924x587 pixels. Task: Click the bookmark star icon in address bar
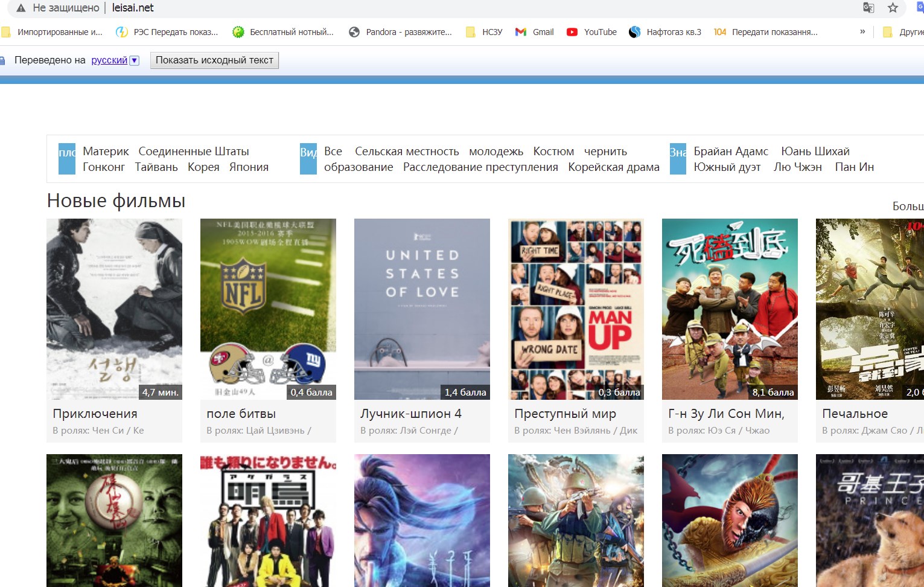[x=893, y=8]
